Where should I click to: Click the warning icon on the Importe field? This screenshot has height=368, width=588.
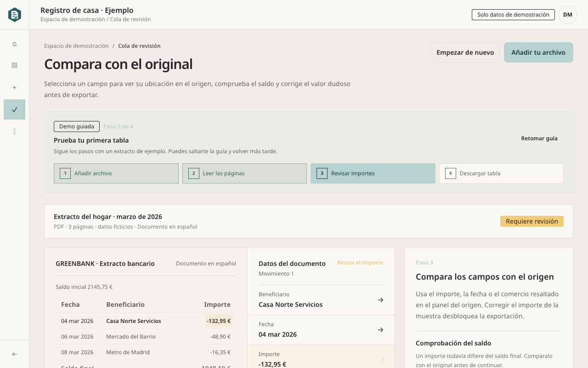pos(382,360)
